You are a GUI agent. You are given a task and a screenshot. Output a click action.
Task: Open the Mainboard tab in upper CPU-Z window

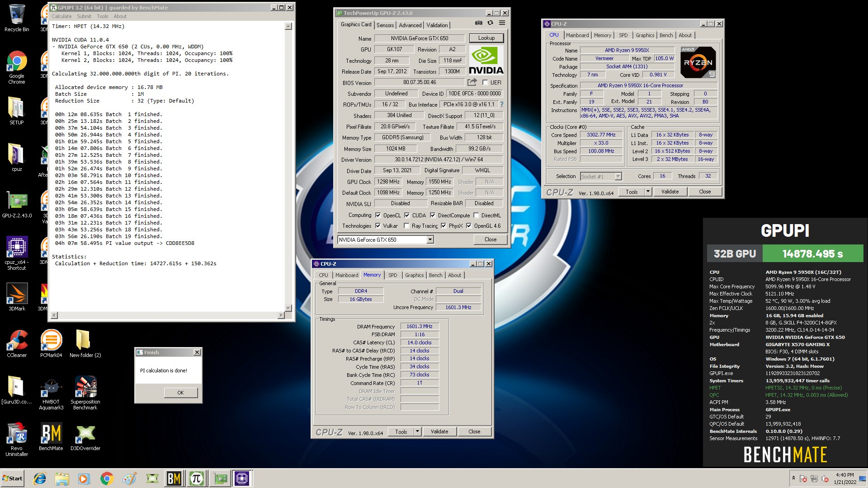(577, 35)
